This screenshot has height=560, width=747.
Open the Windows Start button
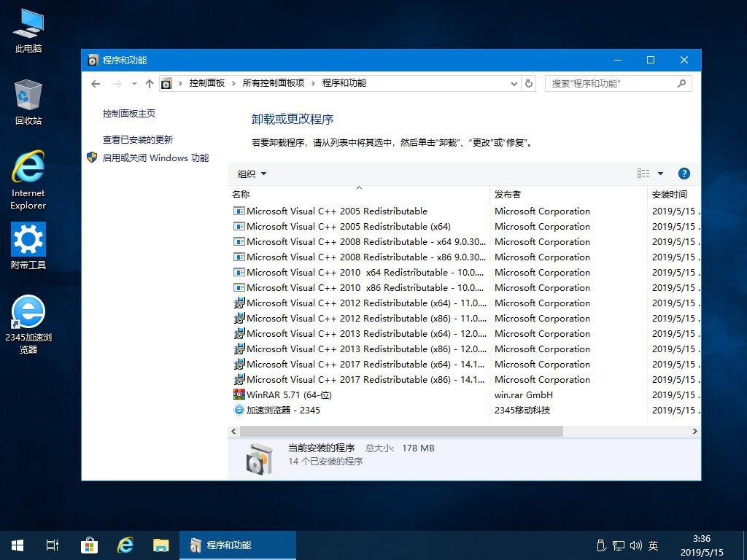point(18,545)
